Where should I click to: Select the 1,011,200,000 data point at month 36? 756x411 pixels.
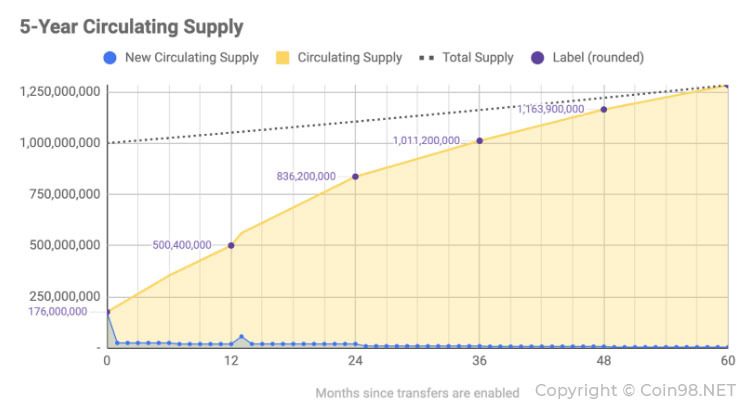pyautogui.click(x=479, y=141)
